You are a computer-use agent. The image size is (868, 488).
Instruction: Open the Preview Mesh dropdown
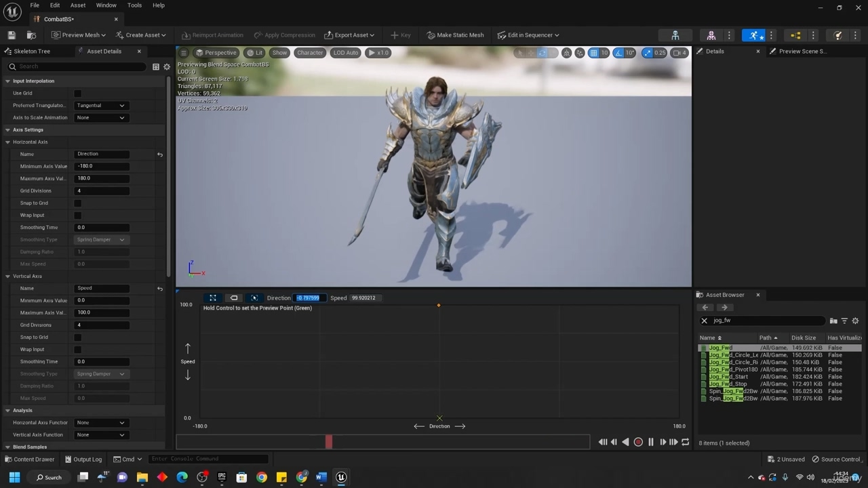[78, 35]
